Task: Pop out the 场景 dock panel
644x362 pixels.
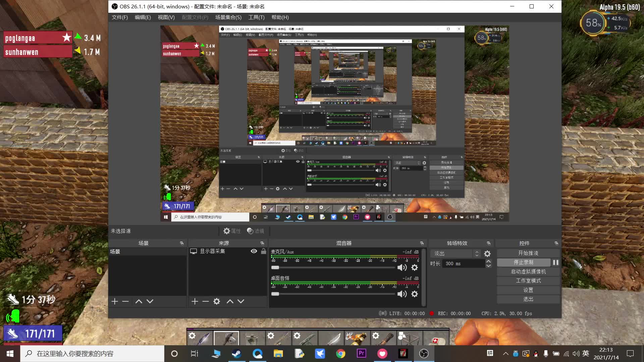Action: (182, 243)
